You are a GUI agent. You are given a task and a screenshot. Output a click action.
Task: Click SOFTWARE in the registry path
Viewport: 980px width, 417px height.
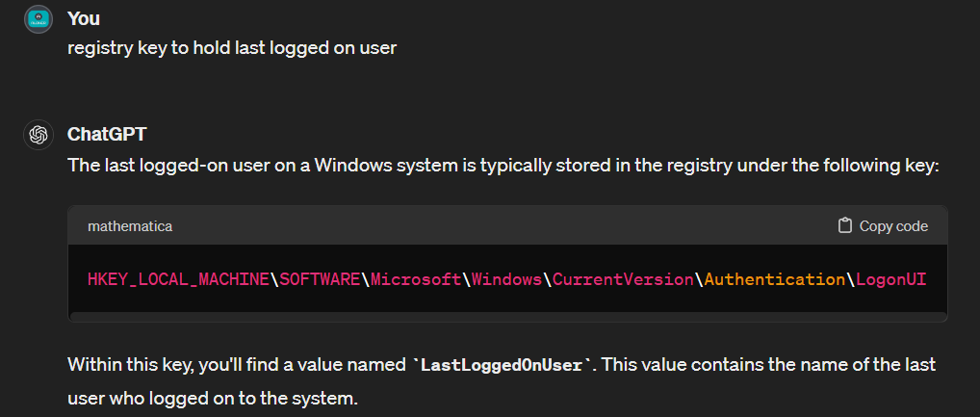(x=320, y=279)
